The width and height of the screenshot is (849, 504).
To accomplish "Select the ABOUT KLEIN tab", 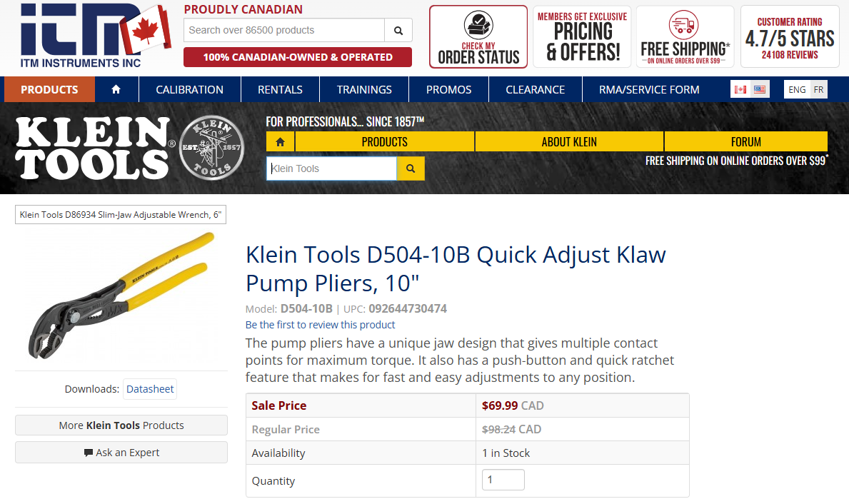I will pyautogui.click(x=569, y=141).
